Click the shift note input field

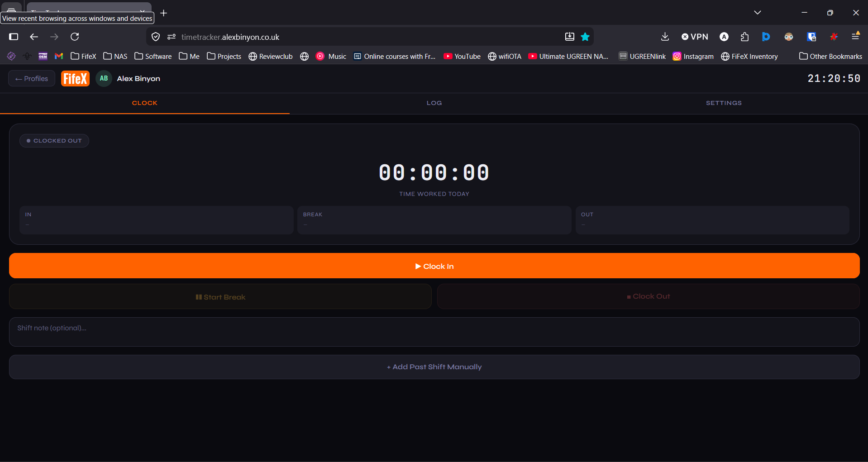pyautogui.click(x=434, y=332)
